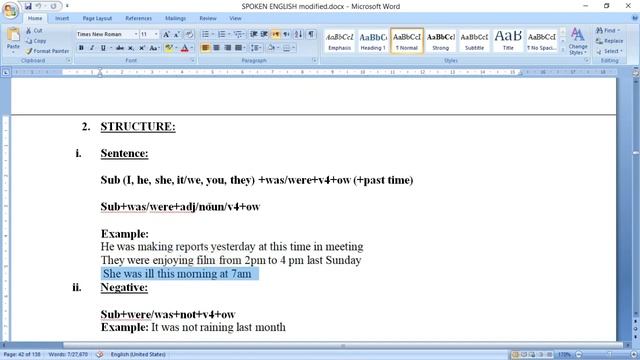Viewport: 640px width, 360px height.
Task: Toggle superscript formatting
Action: tap(142, 48)
